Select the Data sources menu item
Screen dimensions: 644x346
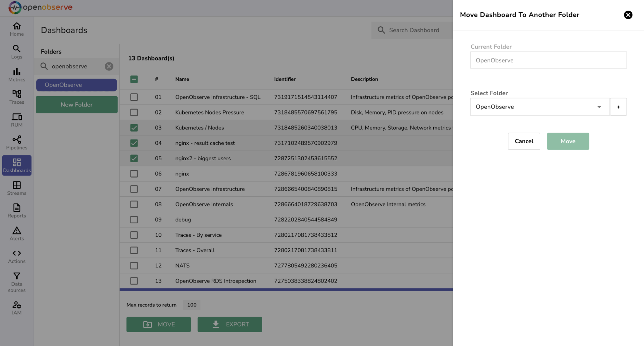tap(16, 282)
